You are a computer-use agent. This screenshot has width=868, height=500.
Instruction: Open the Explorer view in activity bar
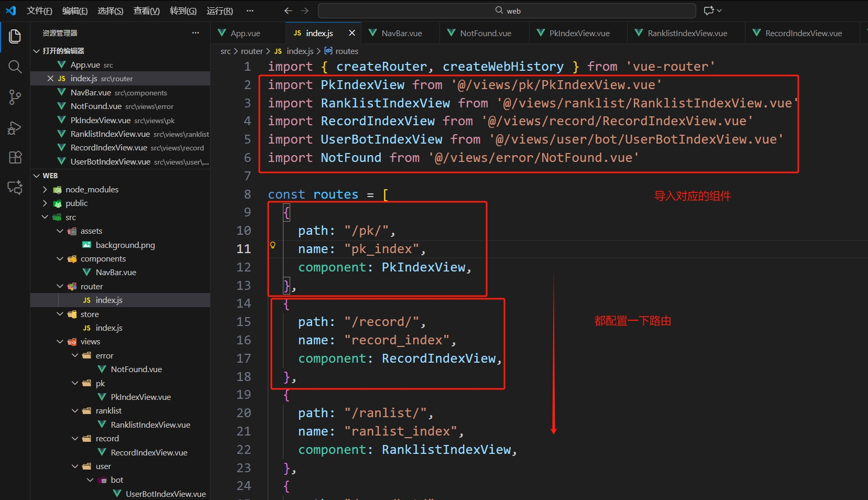pos(15,36)
